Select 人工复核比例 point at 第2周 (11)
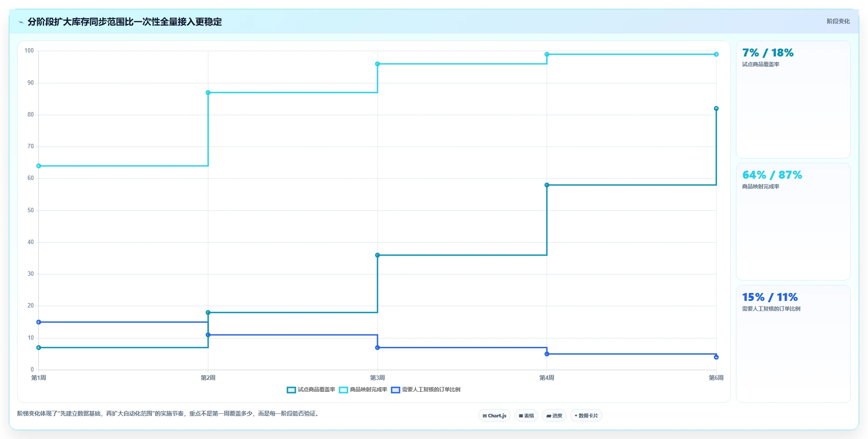The height and width of the screenshot is (439, 868). (x=208, y=335)
